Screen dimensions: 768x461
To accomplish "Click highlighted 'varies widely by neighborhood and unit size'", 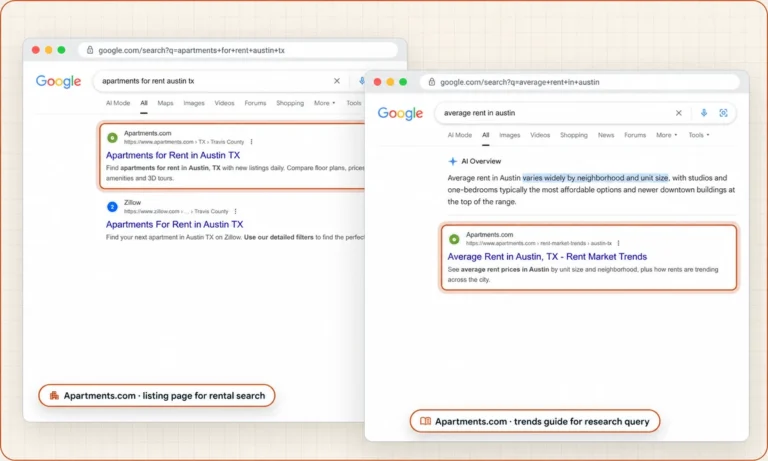I will tap(595, 178).
